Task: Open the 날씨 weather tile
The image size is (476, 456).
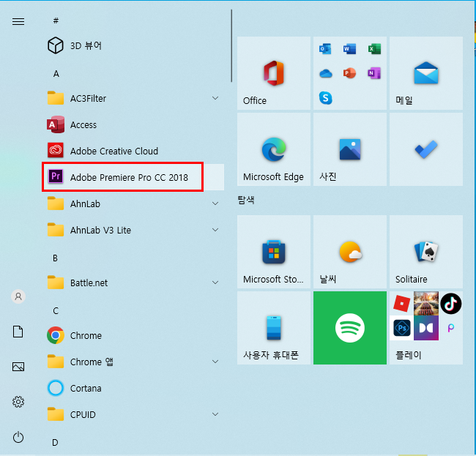Action: tap(350, 252)
